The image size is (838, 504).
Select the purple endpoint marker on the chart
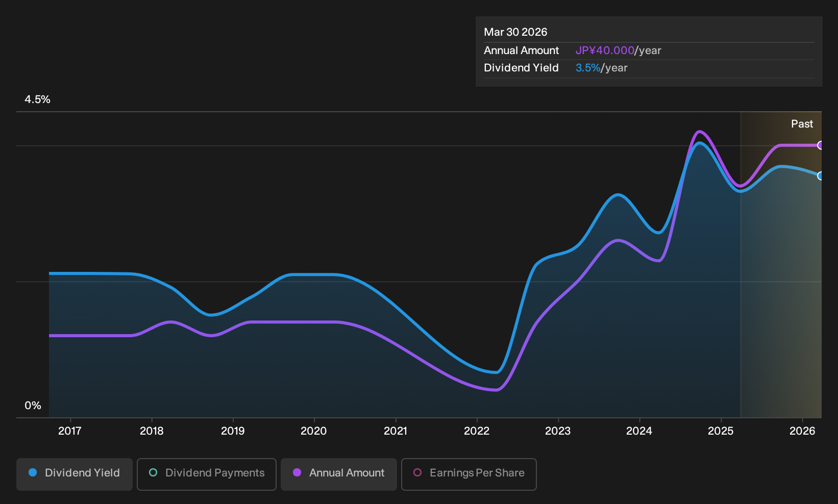820,145
